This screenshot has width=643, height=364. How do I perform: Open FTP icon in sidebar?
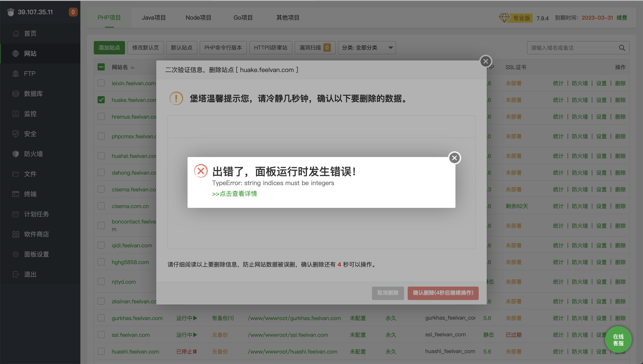pyautogui.click(x=15, y=74)
